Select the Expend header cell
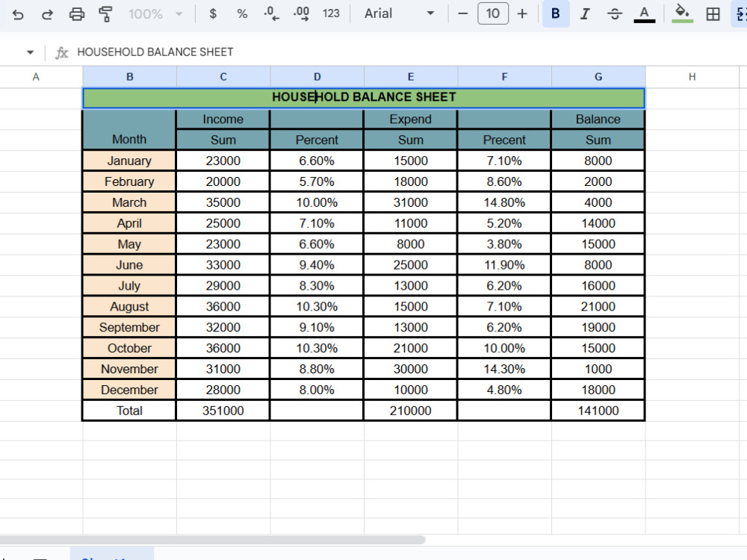 tap(411, 119)
